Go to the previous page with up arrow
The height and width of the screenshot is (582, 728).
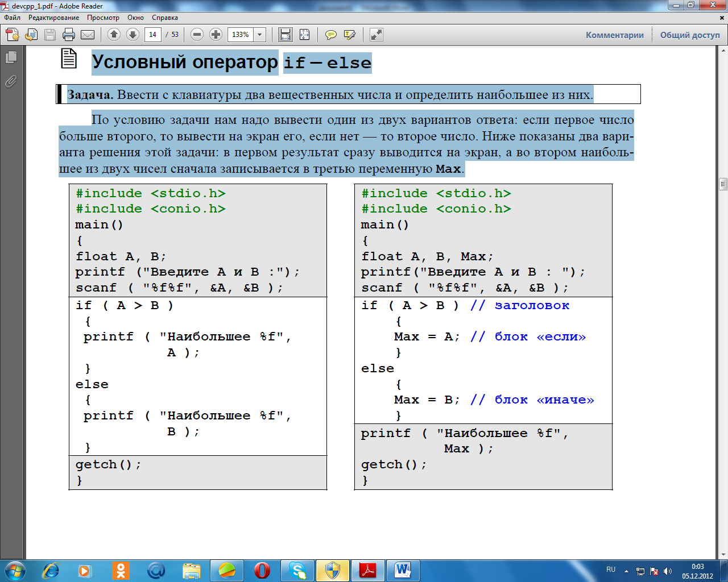click(x=114, y=35)
